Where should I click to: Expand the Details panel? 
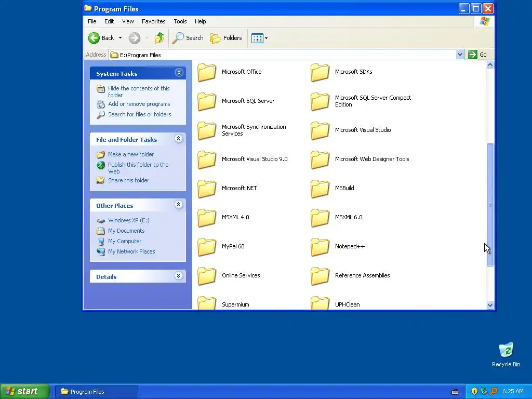click(179, 276)
